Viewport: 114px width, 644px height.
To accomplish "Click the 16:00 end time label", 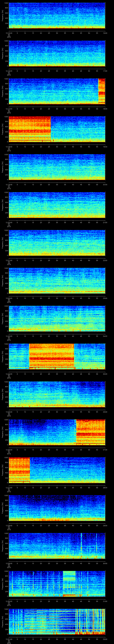I will [x=105, y=33].
